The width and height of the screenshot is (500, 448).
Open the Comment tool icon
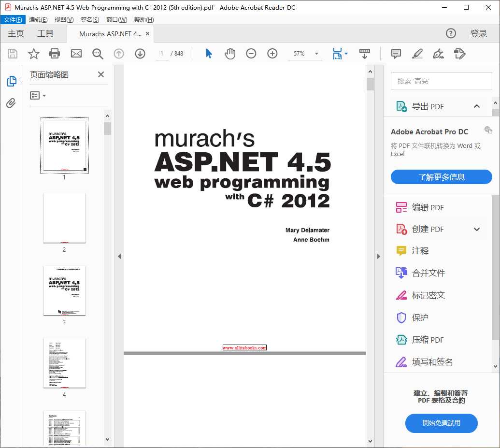point(396,54)
